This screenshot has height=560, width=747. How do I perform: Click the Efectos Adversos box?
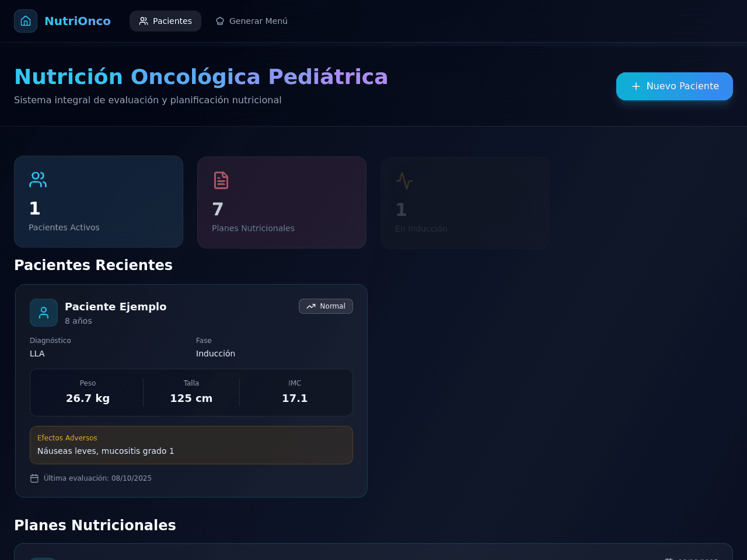[x=191, y=445]
